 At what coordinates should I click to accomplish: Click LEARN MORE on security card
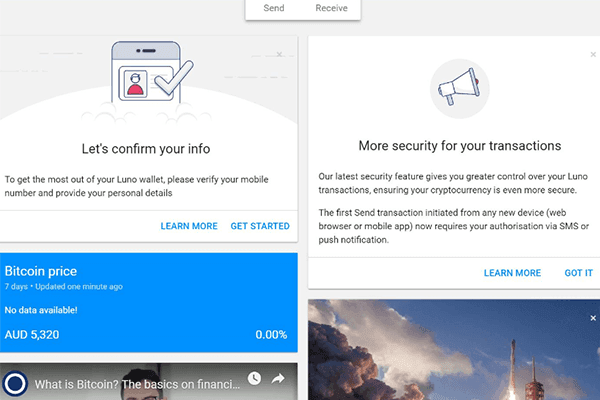point(512,273)
